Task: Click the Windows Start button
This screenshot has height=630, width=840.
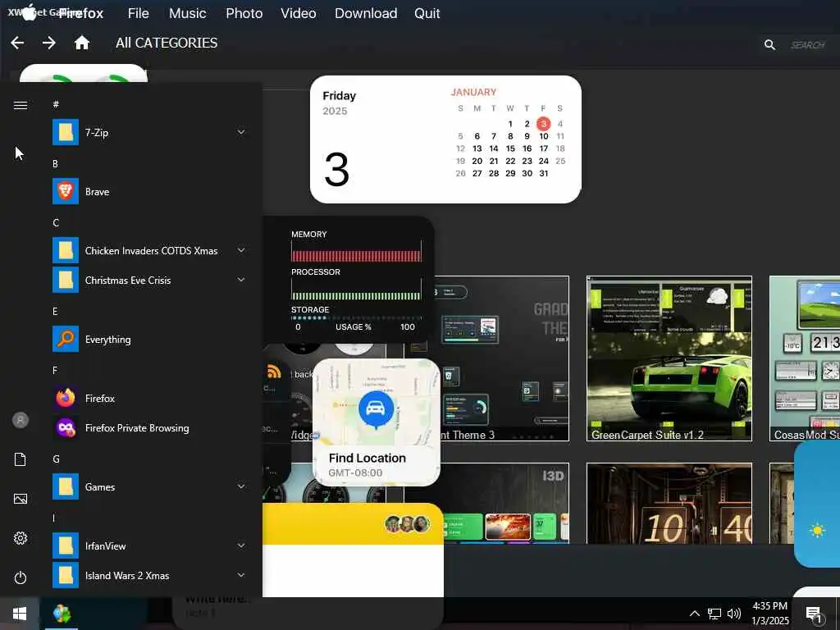Action: click(x=20, y=614)
